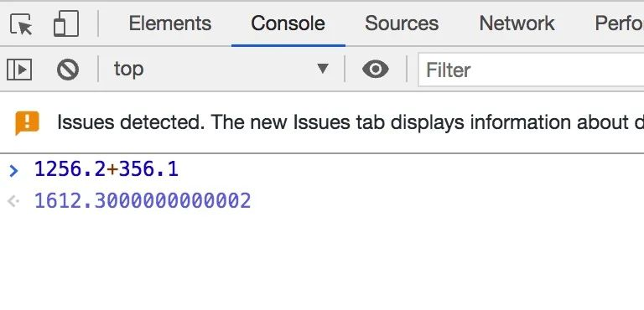
Task: Click the orange issues warning icon
Action: 27,122
